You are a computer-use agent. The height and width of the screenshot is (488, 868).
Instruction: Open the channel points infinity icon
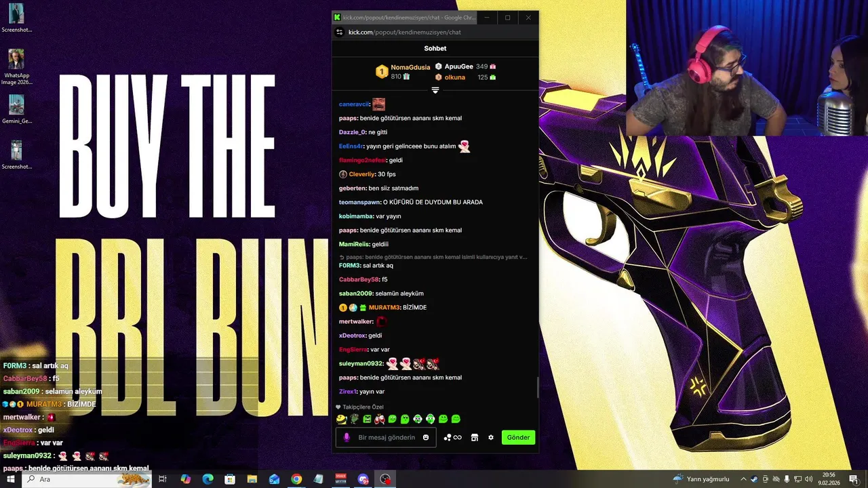pyautogui.click(x=452, y=437)
